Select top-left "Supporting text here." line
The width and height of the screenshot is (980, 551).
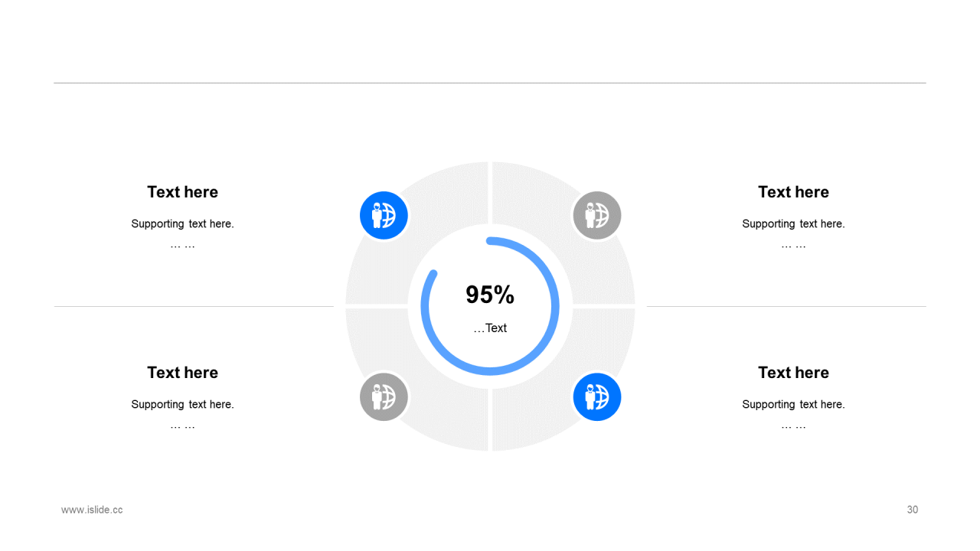(182, 224)
